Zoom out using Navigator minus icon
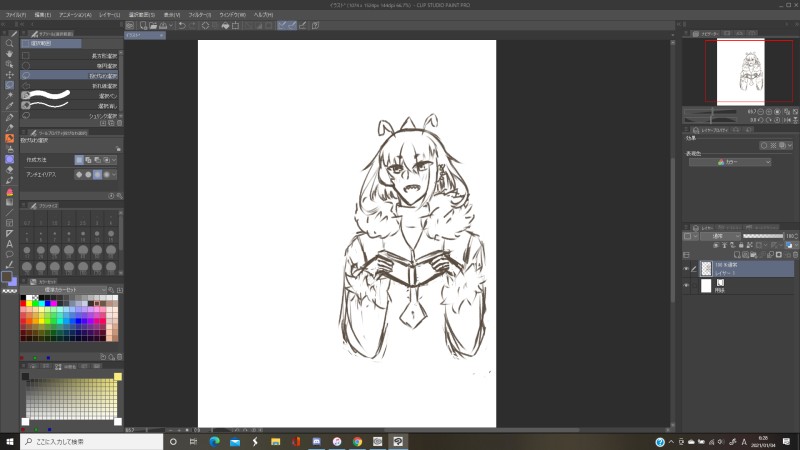 pyautogui.click(x=761, y=112)
